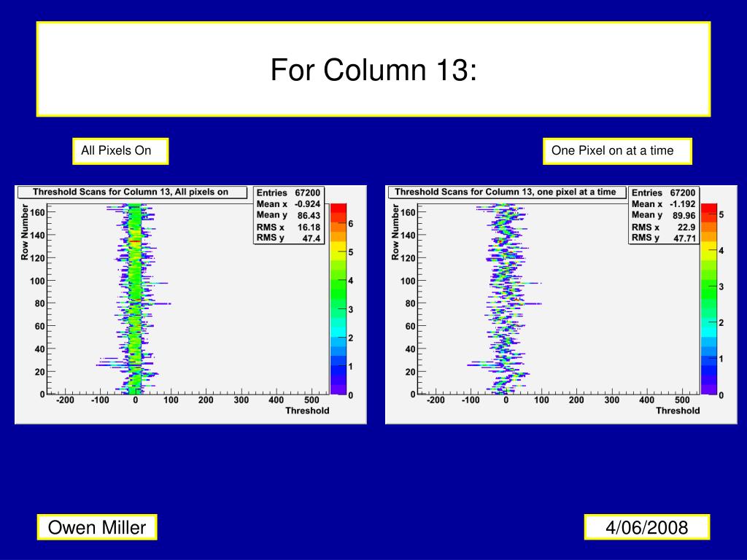Click the 'Owen Miller' author box
This screenshot has width=747, height=560.
97,527
